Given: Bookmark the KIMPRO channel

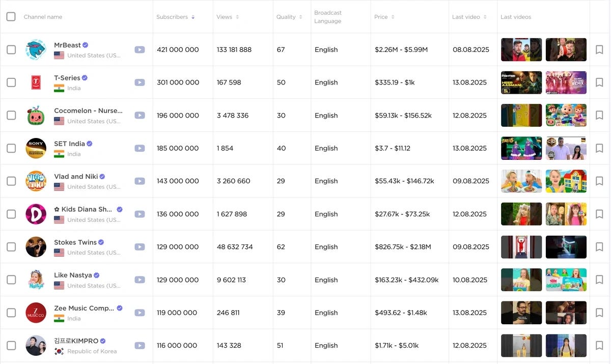Looking at the screenshot, I should [599, 346].
